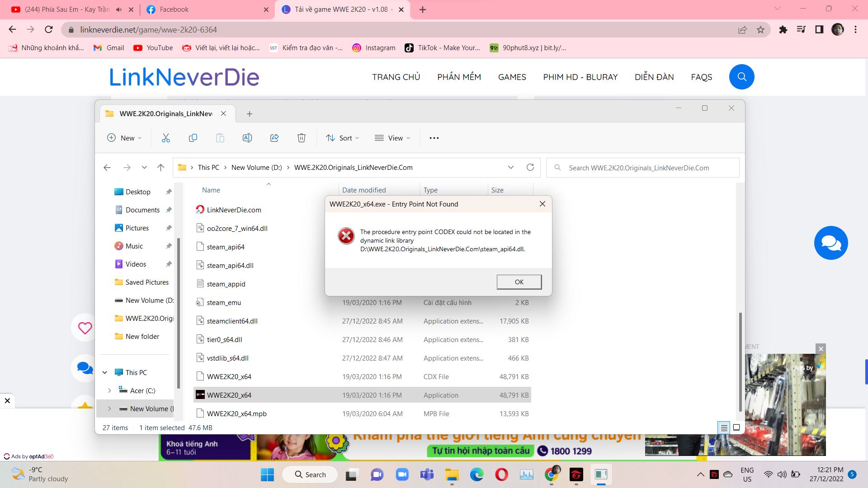Refresh the Explorer folder view
The image size is (868, 488).
click(x=530, y=168)
